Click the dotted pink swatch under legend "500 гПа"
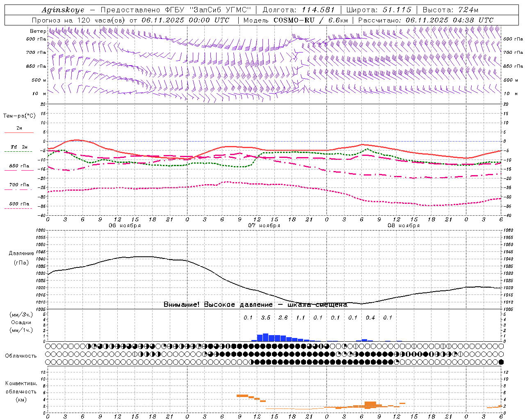The image size is (525, 420). point(18,208)
